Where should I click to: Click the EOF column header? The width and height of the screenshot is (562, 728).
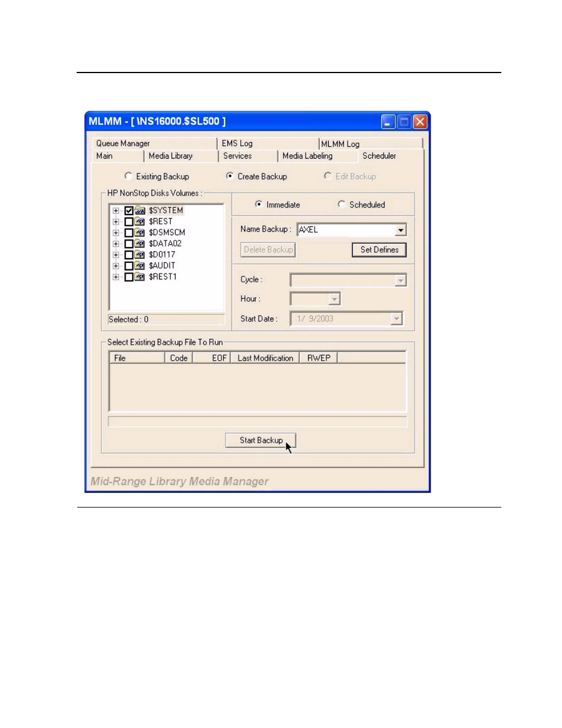click(212, 358)
